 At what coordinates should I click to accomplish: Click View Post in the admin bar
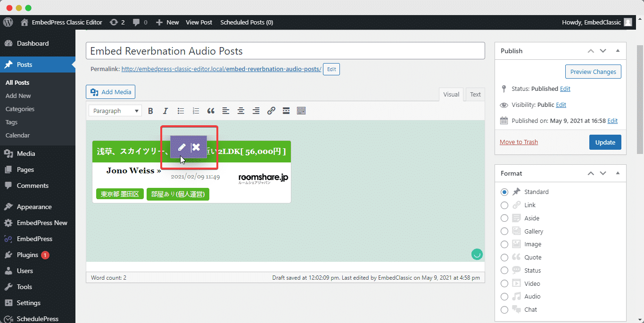click(x=199, y=22)
